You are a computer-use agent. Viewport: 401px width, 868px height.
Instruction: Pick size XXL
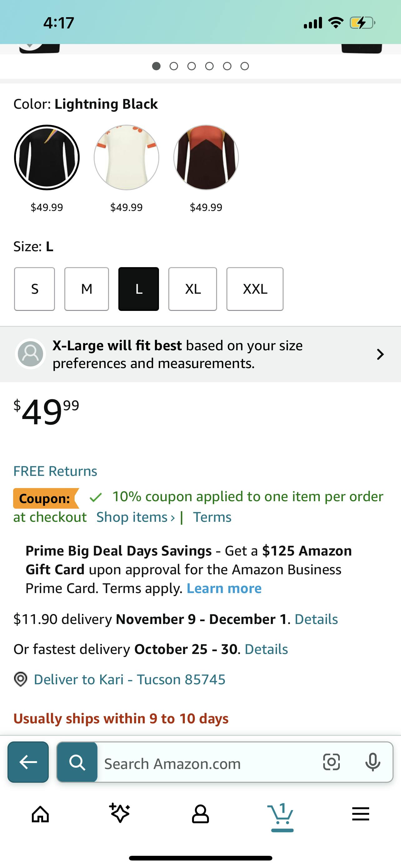(x=255, y=289)
